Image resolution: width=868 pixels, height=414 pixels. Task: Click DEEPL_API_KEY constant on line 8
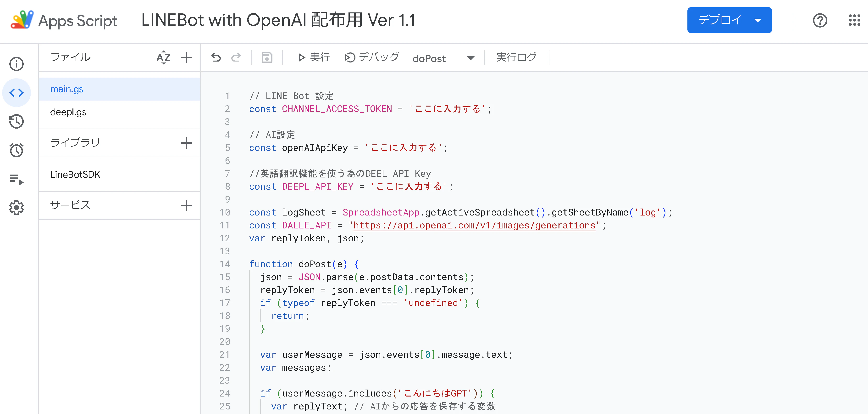pos(317,187)
